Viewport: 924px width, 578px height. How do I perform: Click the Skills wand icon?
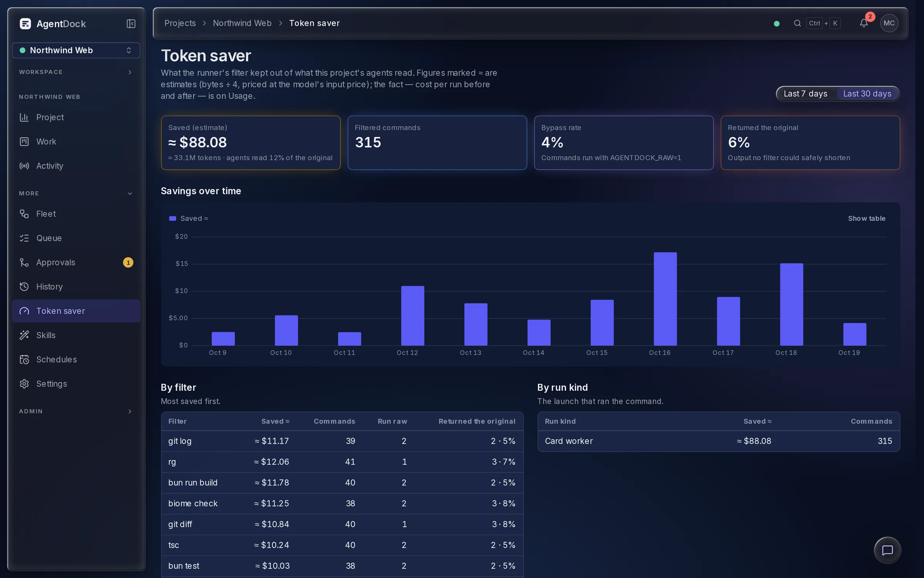(x=24, y=335)
